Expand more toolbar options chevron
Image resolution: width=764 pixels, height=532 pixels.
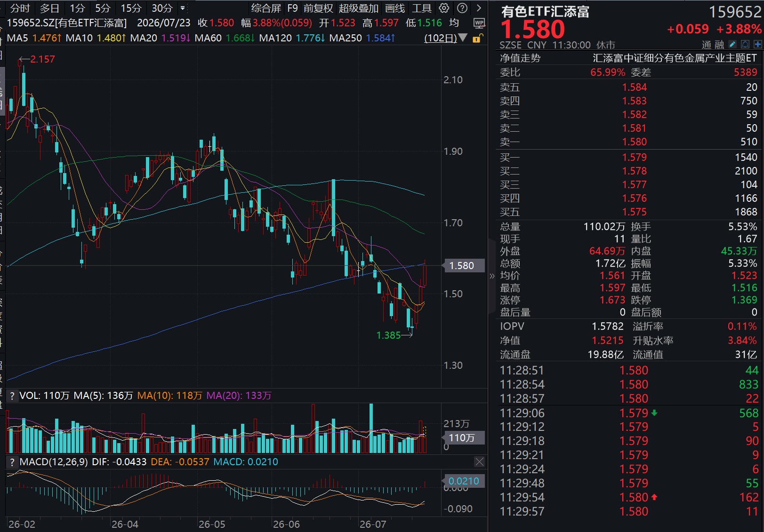click(x=479, y=8)
